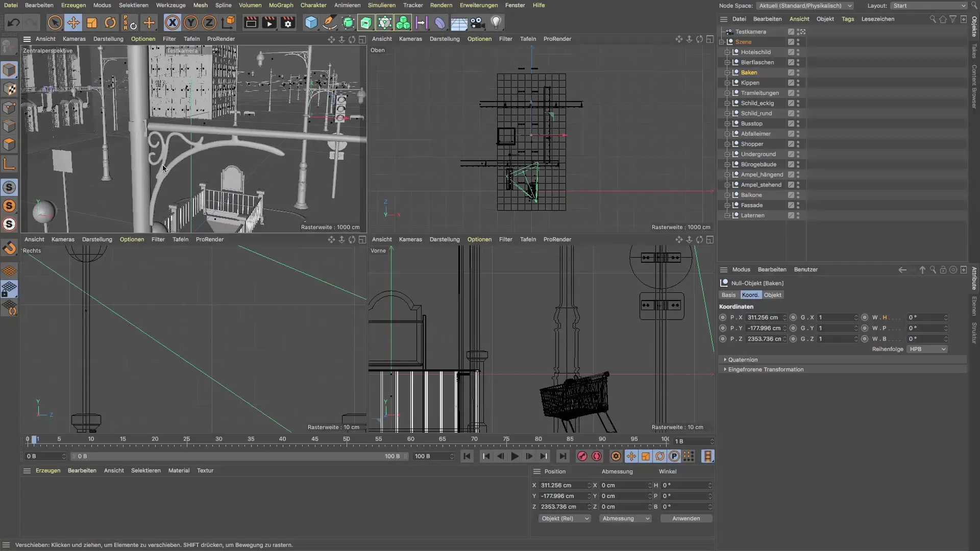Switch to Texture mode checkerboard icon
Viewport: 980px width, 551px height.
pos(9,89)
